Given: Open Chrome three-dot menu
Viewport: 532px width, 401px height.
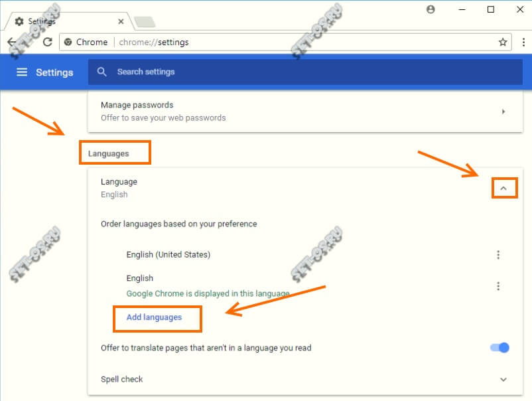Looking at the screenshot, I should pos(523,42).
